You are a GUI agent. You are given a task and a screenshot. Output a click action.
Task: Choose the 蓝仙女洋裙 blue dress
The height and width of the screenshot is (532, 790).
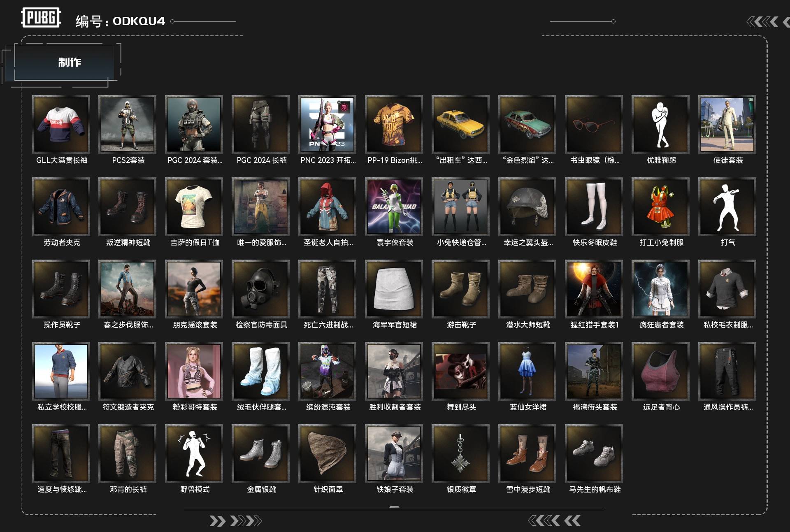(527, 371)
